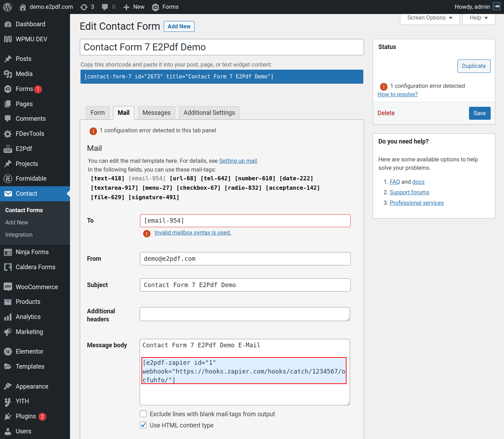This screenshot has height=439, width=504.
Task: Uncheck Use HTML content type
Action: (143, 425)
